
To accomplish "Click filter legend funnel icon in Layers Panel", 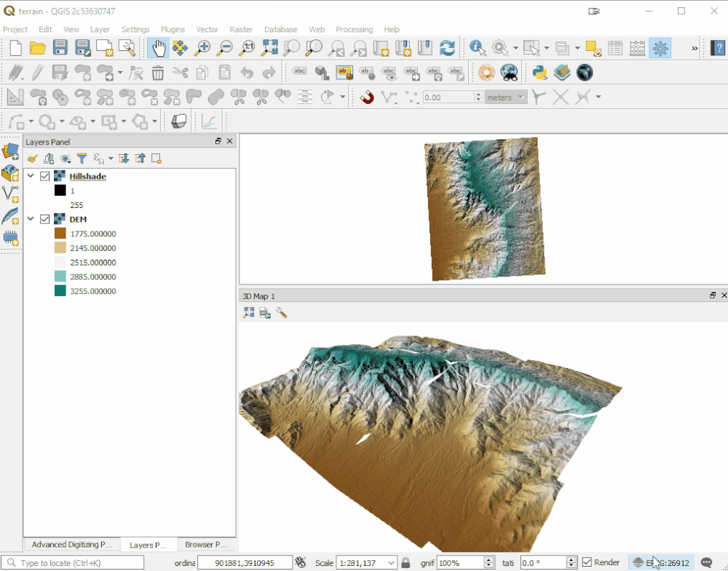I will pos(82,159).
